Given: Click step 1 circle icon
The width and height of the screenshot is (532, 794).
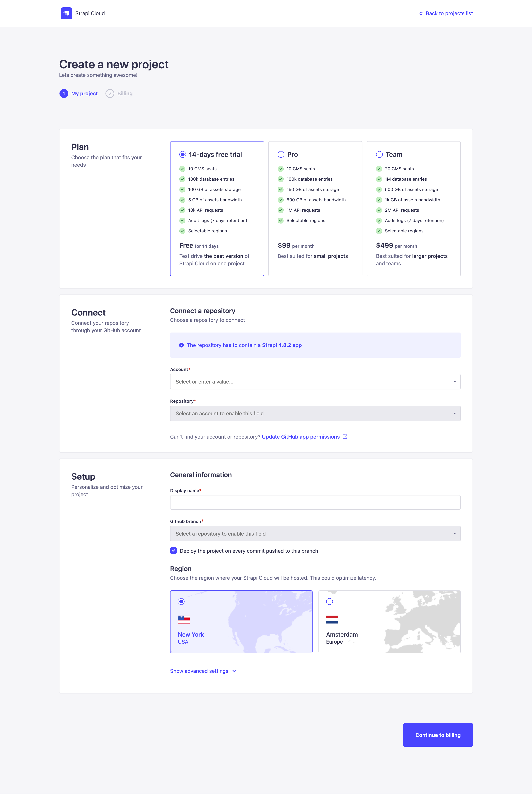Looking at the screenshot, I should (64, 93).
